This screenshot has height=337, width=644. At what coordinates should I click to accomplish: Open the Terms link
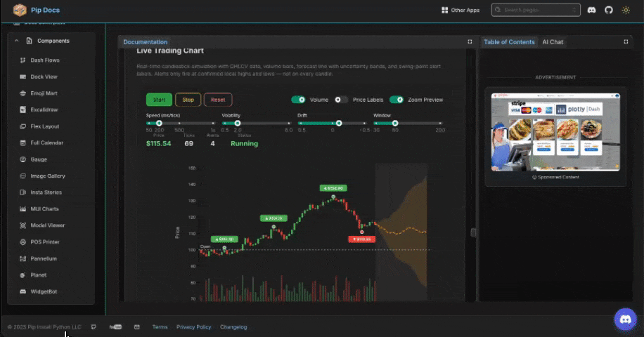coord(160,326)
